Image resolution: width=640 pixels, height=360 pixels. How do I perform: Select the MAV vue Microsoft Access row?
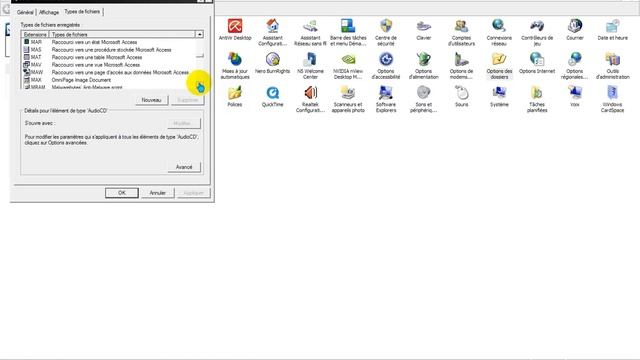(x=109, y=65)
